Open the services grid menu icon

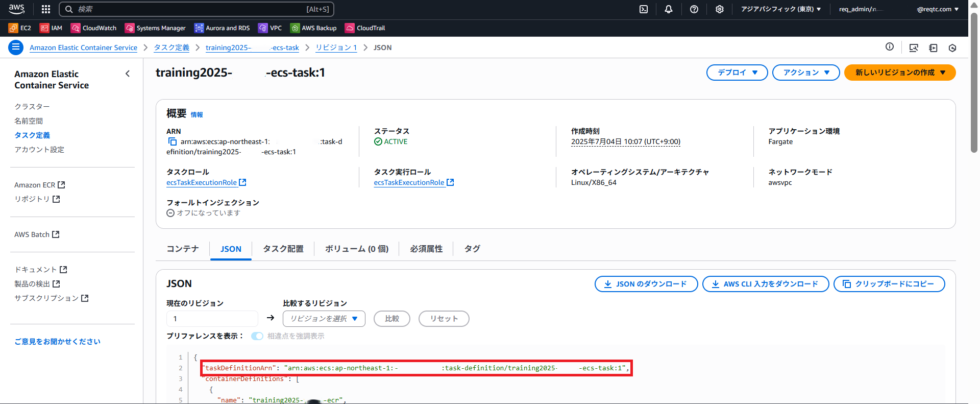coord(46,9)
